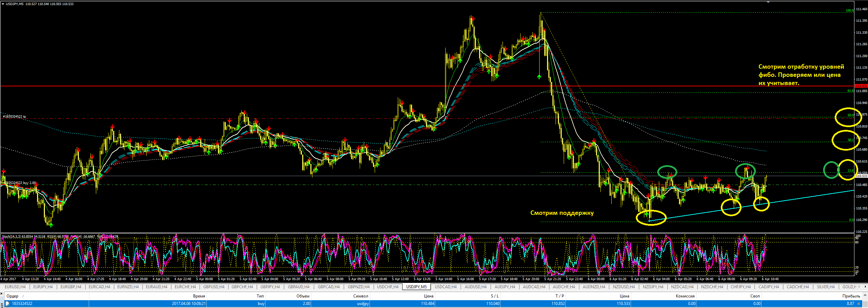Screen dimensions: 868x308
Task: Go to the EURCHF,H4 chart tab
Action: (x=185, y=287)
